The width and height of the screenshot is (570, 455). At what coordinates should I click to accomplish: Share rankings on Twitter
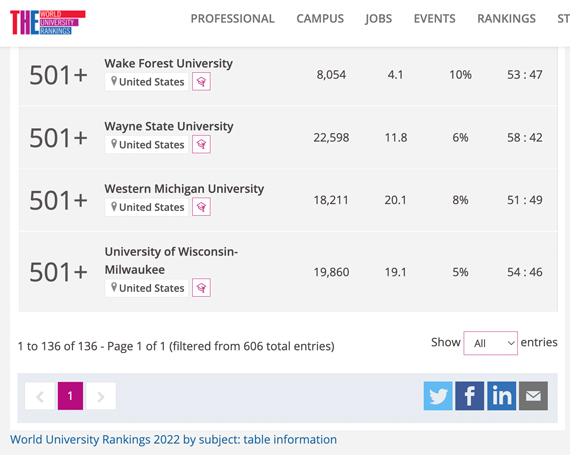(x=438, y=396)
